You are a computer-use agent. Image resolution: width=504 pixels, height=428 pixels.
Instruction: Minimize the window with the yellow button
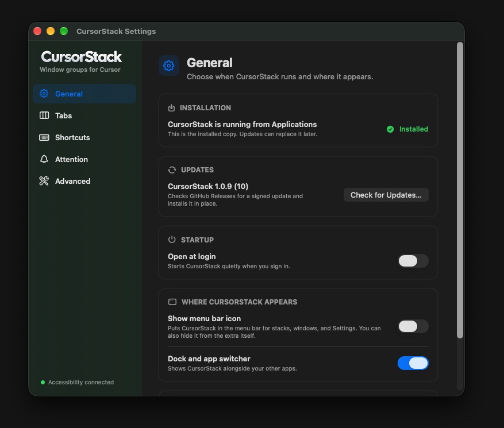[x=51, y=31]
